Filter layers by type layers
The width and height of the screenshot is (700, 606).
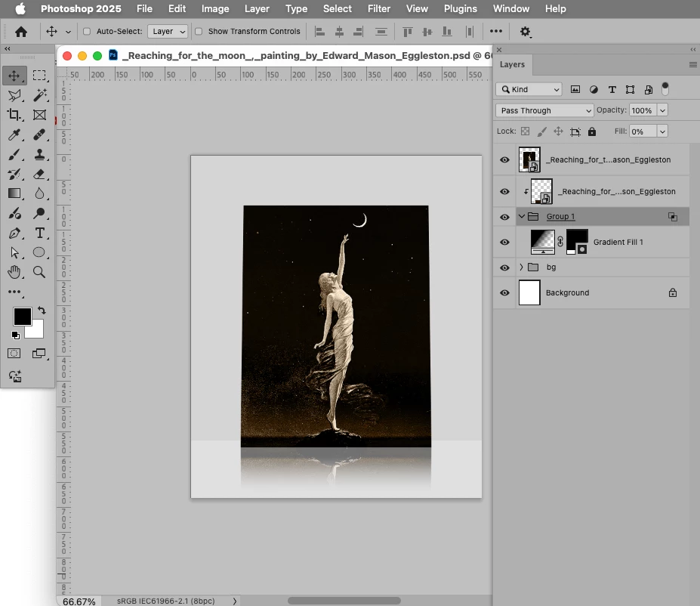tap(612, 90)
